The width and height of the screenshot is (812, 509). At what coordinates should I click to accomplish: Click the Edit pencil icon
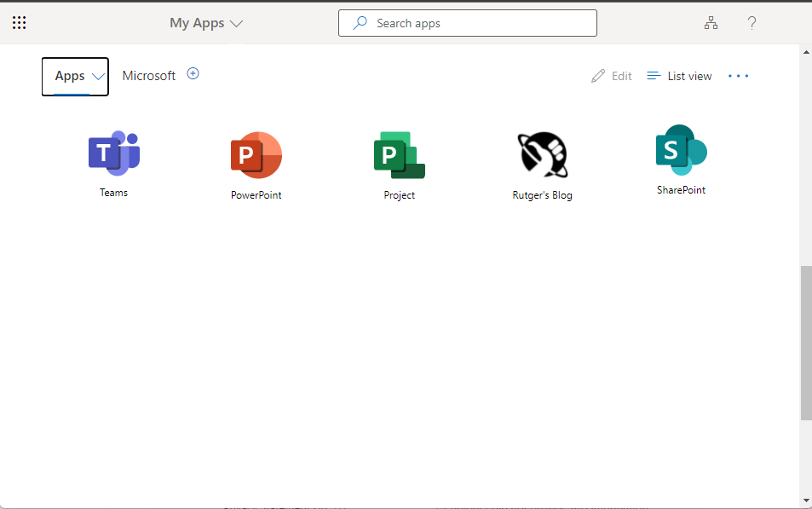pyautogui.click(x=598, y=76)
